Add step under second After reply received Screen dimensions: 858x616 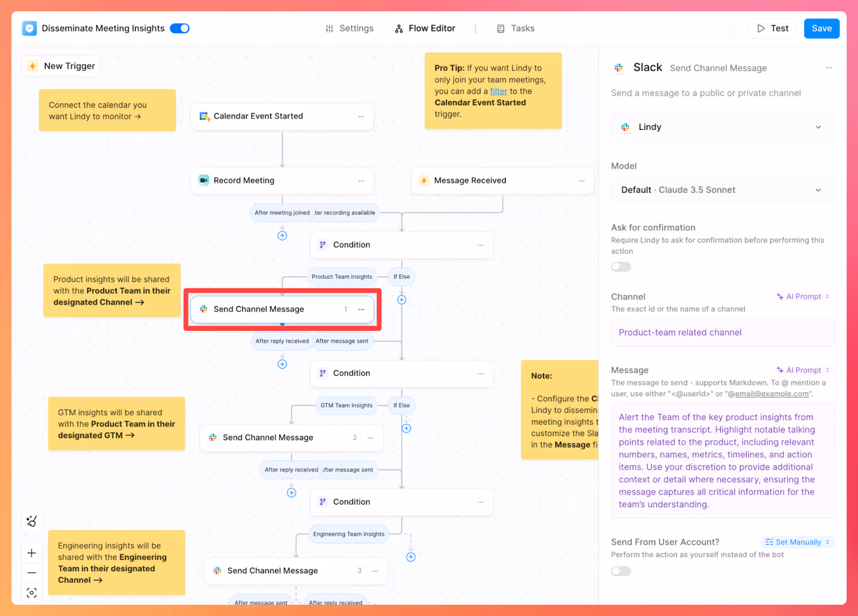(291, 493)
